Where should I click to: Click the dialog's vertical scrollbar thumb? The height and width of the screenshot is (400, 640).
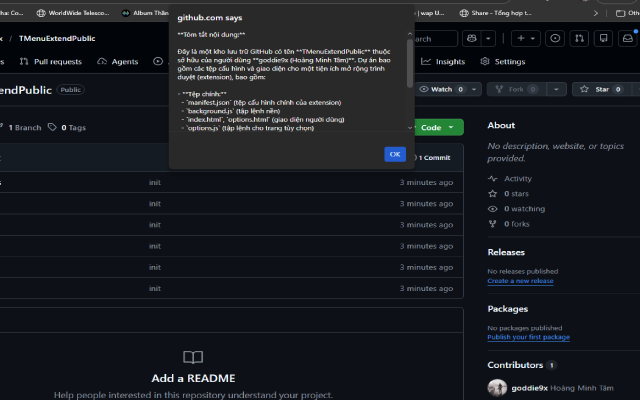(x=409, y=63)
